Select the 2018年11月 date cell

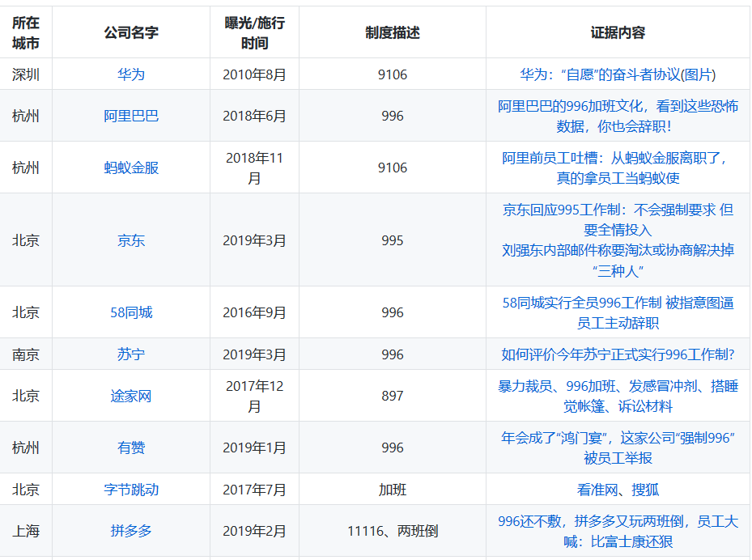[x=254, y=168]
